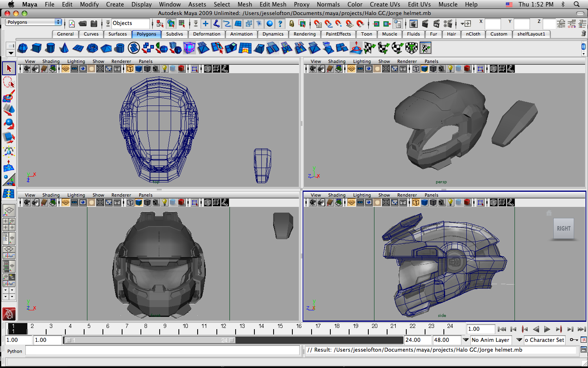This screenshot has height=368, width=588.
Task: Click the Open Scene folder icon
Action: 83,24
